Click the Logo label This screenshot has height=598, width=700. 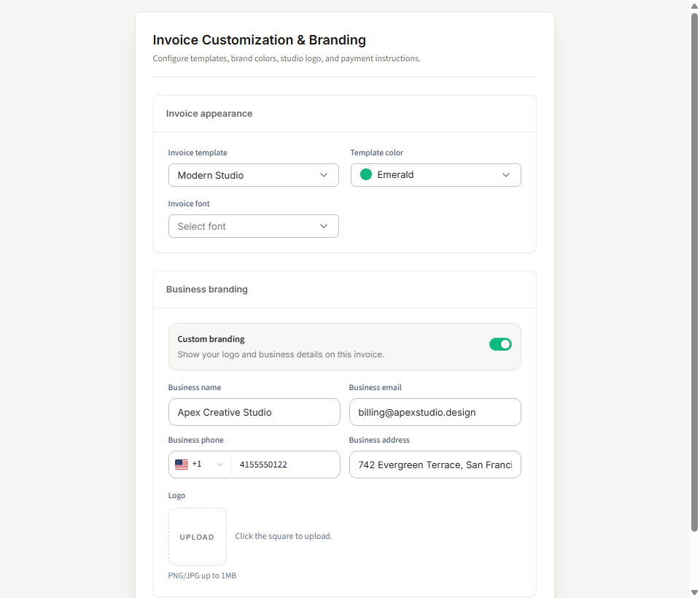pyautogui.click(x=176, y=495)
